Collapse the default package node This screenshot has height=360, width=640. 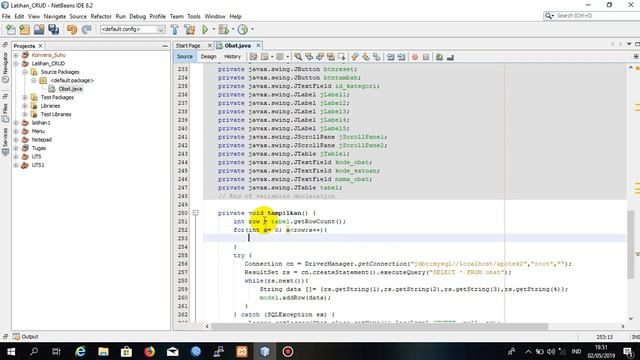tap(34, 80)
